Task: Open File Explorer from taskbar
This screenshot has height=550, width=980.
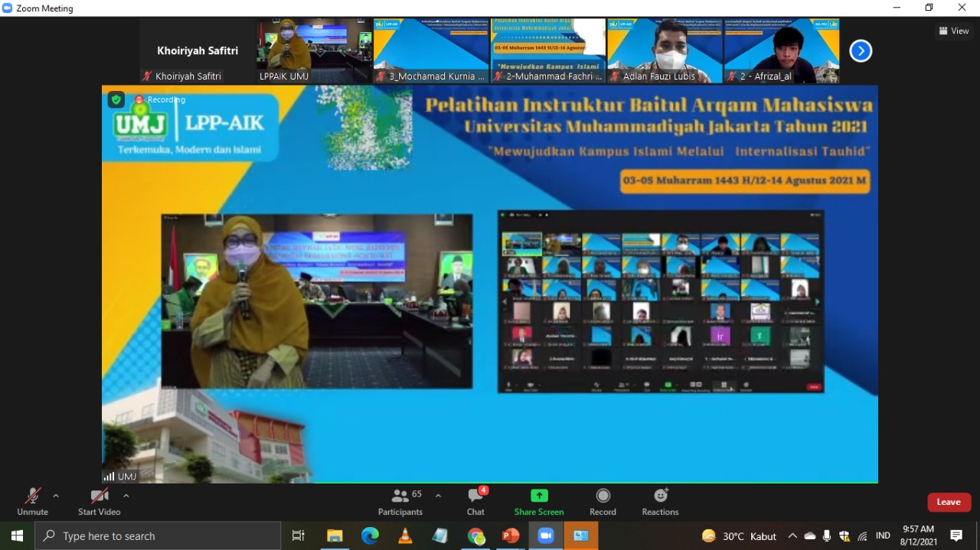Action: [335, 535]
